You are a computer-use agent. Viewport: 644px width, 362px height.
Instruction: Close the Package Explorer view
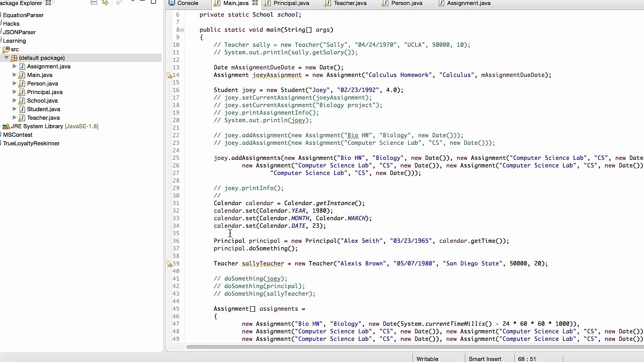coord(48,3)
